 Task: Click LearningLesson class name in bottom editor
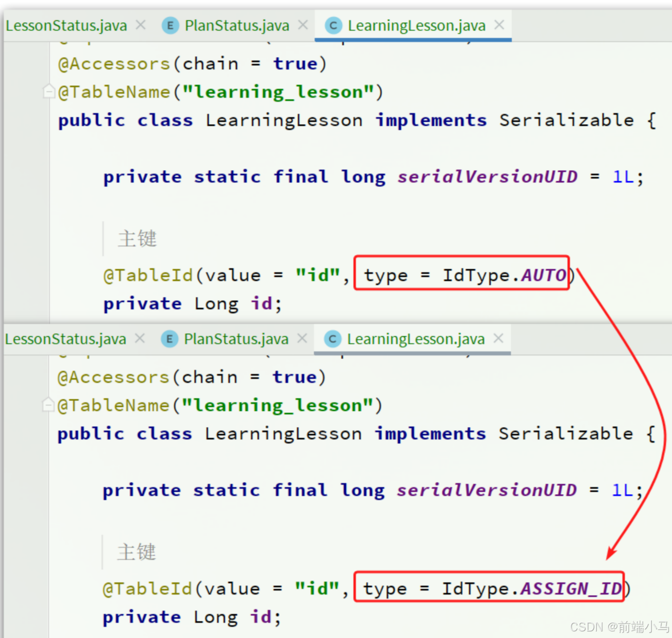pos(283,434)
